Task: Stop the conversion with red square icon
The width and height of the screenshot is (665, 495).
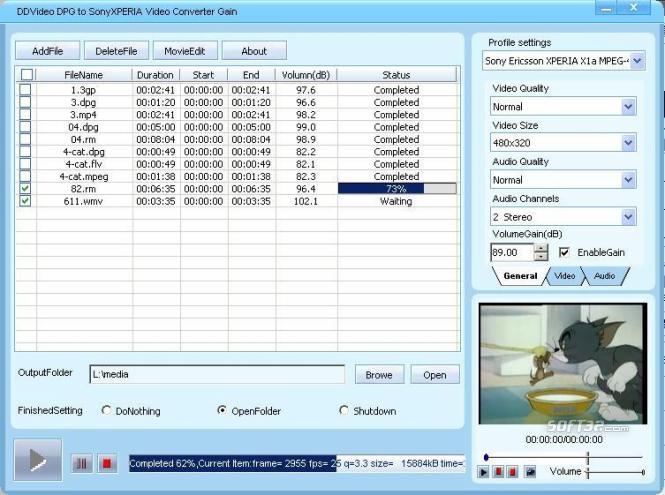Action: pos(107,463)
